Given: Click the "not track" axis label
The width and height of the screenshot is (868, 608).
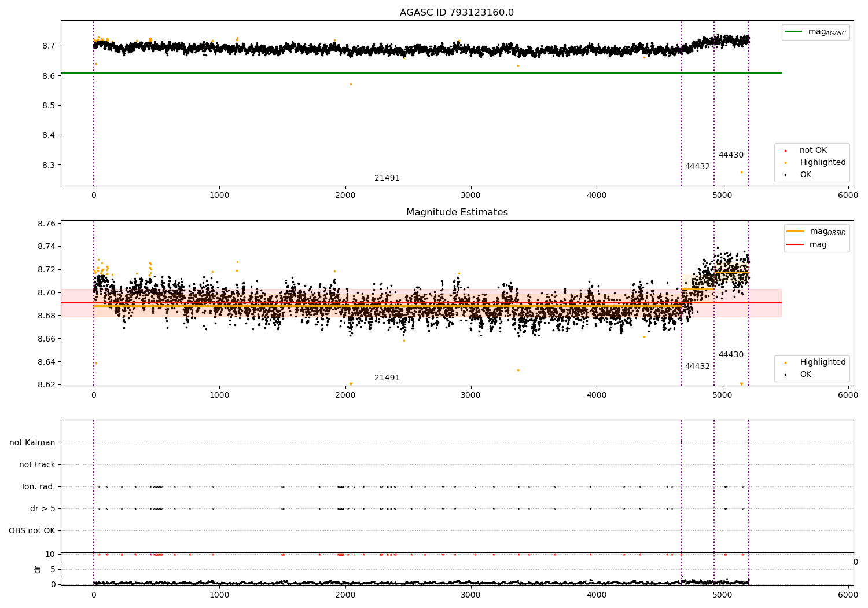Looking at the screenshot, I should pos(37,465).
